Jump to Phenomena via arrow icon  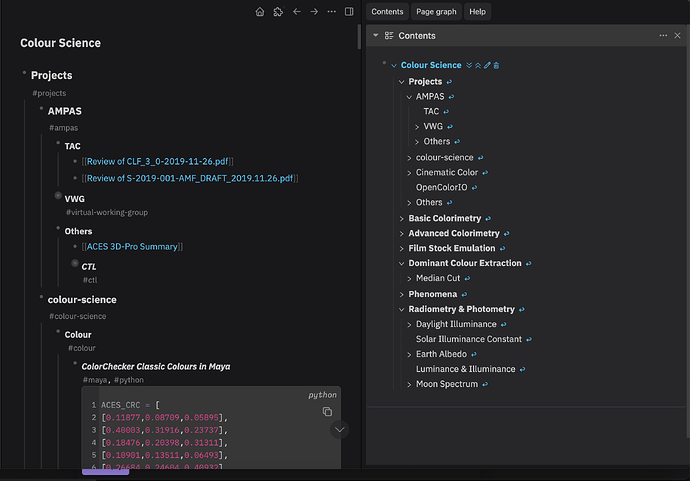click(464, 294)
